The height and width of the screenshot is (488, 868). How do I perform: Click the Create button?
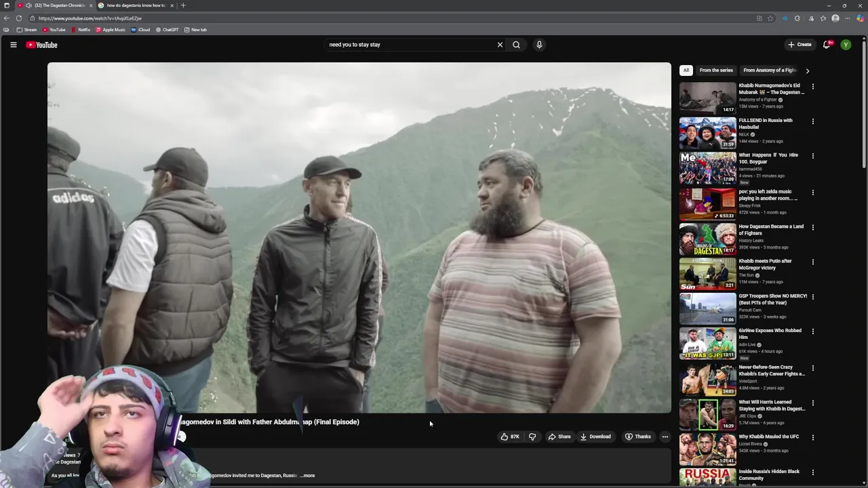point(800,45)
